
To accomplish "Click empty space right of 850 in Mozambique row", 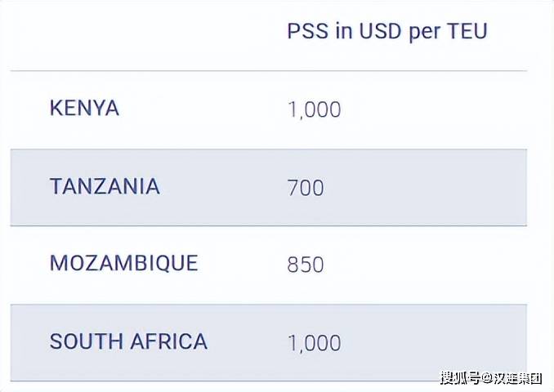I will tap(424, 265).
